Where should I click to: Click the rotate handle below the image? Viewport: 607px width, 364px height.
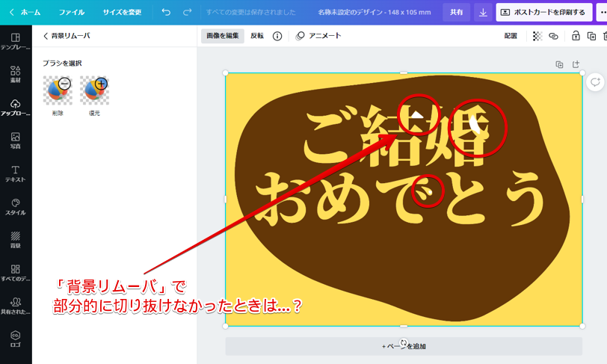coord(404,342)
